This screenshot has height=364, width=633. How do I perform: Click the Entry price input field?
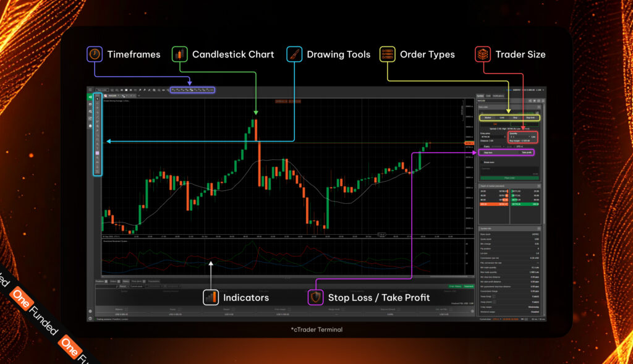coord(493,137)
